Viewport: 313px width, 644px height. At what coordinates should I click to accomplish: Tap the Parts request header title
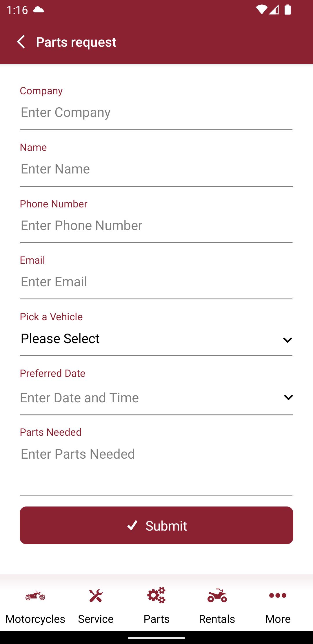click(x=76, y=42)
